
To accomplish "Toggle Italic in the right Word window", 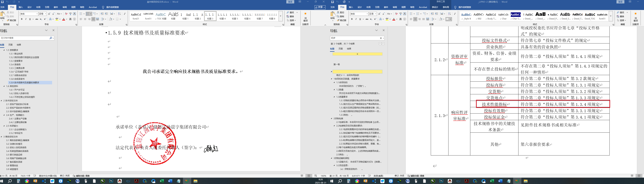I will (356, 19).
